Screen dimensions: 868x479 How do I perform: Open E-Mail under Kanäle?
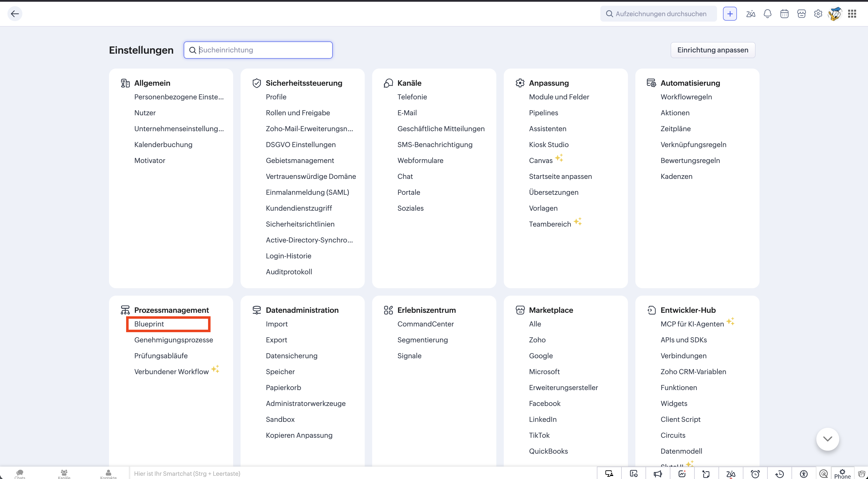tap(407, 113)
